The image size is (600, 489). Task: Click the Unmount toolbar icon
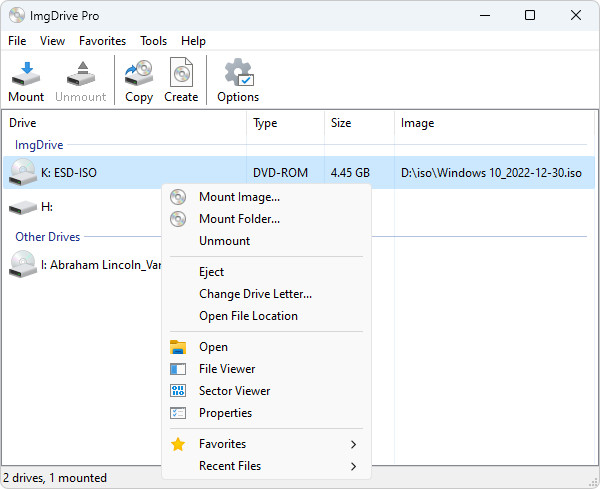(81, 73)
